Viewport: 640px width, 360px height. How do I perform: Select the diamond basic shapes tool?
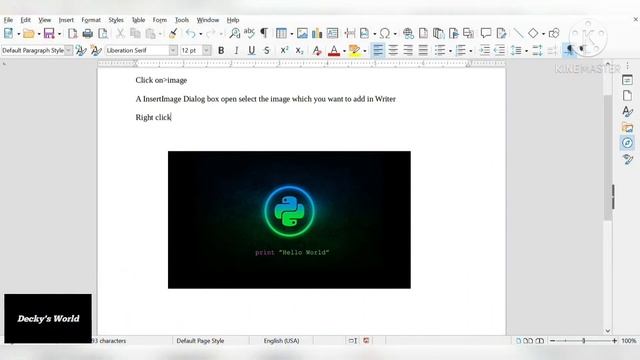coord(533,33)
